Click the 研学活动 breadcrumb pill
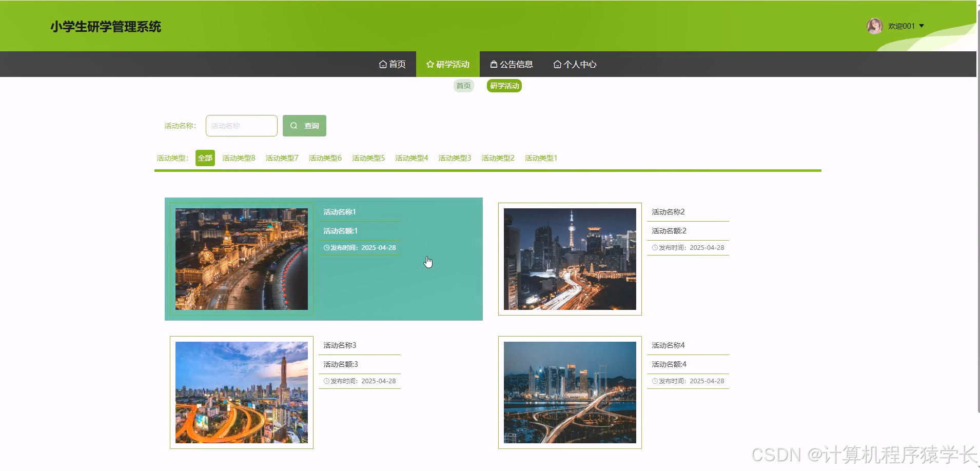The height and width of the screenshot is (471, 980). (504, 86)
